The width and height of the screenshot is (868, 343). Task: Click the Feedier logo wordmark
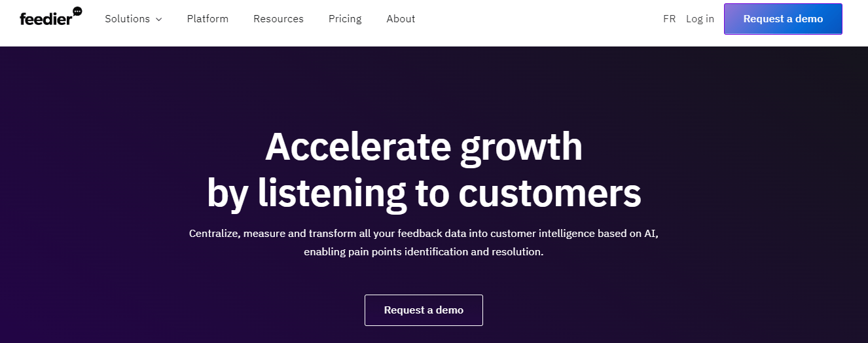[46, 19]
